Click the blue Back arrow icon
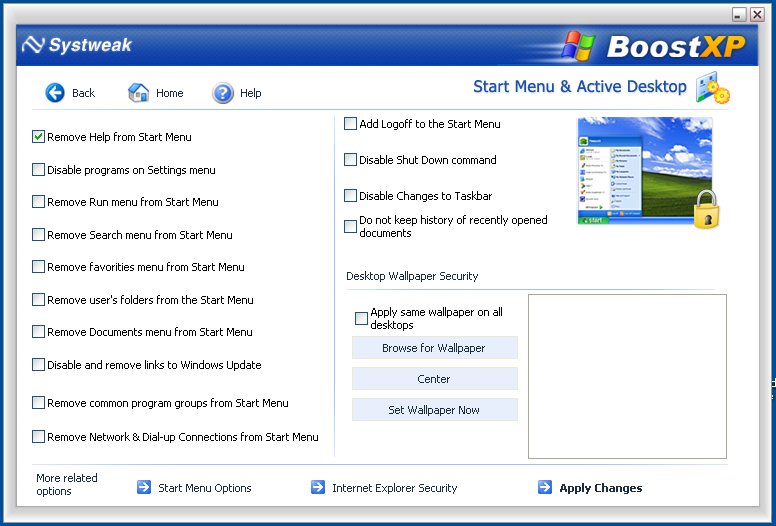This screenshot has width=776, height=526. (55, 93)
